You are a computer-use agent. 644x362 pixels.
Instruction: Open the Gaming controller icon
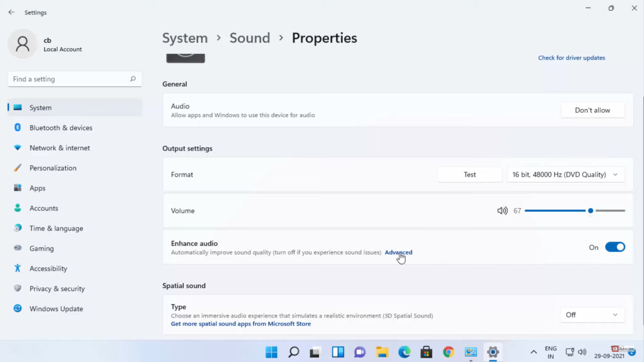point(17,248)
